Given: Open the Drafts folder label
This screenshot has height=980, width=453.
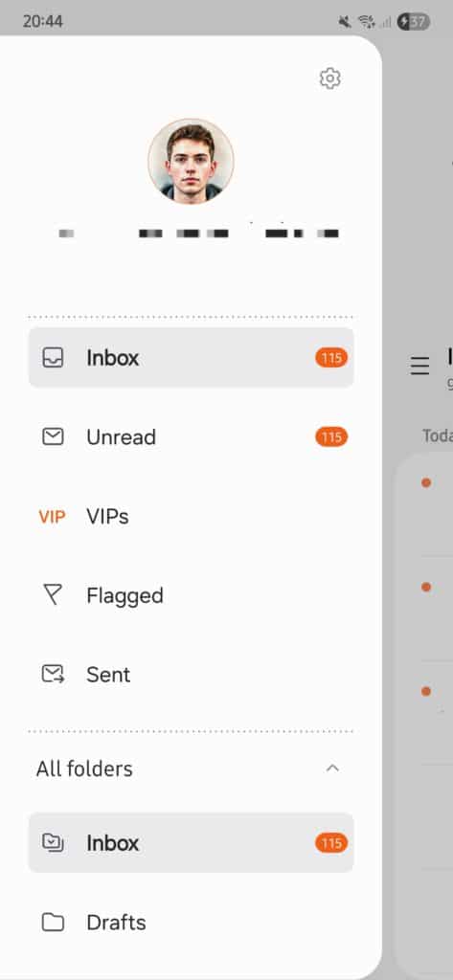Looking at the screenshot, I should coord(117,923).
